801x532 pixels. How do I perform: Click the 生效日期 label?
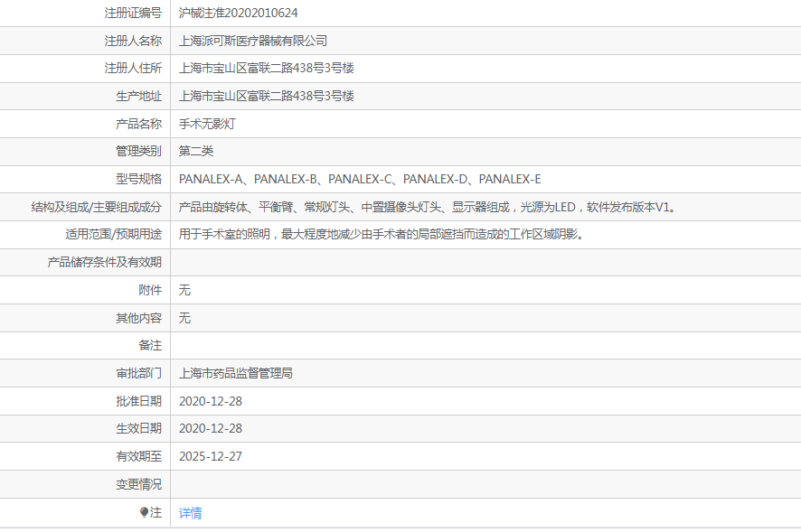coord(138,428)
